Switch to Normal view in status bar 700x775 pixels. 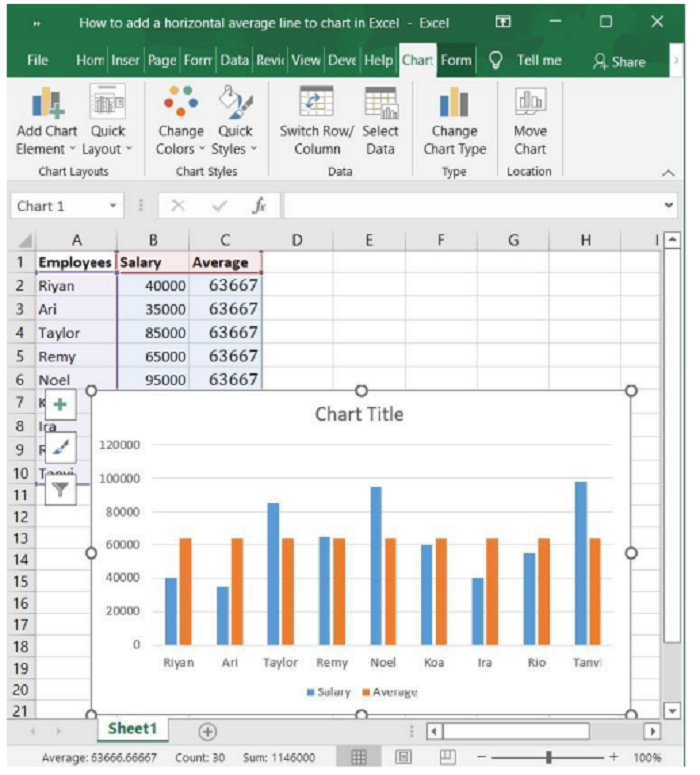click(358, 757)
